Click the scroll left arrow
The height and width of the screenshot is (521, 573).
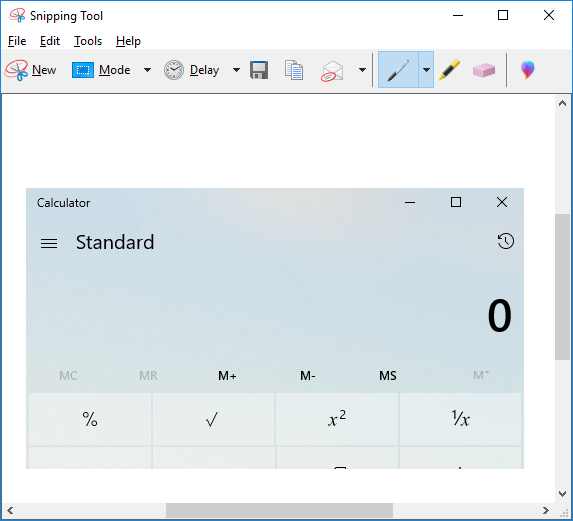pyautogui.click(x=10, y=510)
